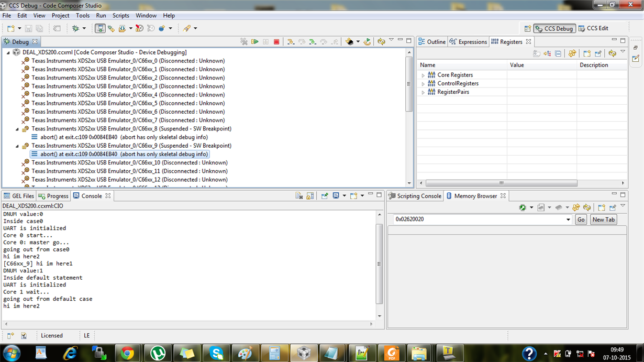644x362 pixels.
Task: Switch to the Expressions tab
Action: click(469, 42)
